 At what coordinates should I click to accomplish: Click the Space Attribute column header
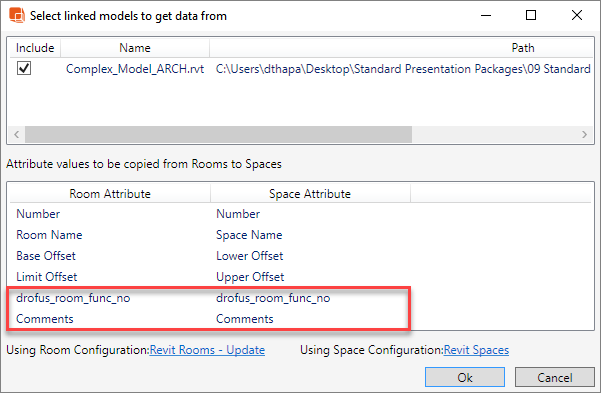point(310,194)
